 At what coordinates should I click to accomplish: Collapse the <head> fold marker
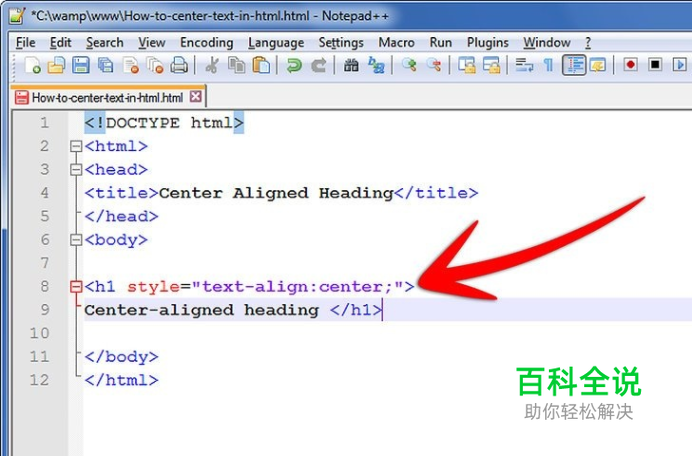tap(76, 170)
